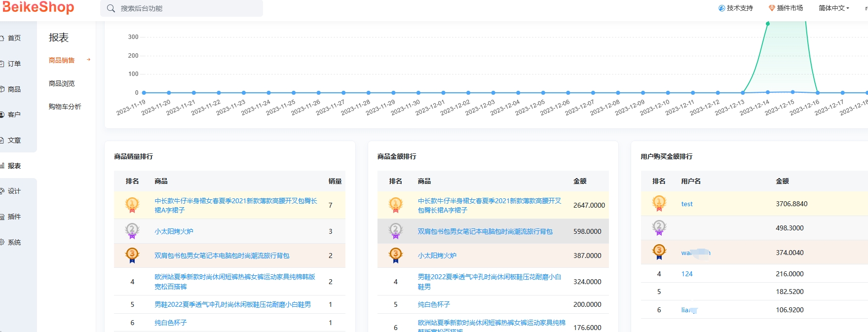Go to 首页 in the sidebar
This screenshot has height=332, width=868.
pyautogui.click(x=14, y=38)
